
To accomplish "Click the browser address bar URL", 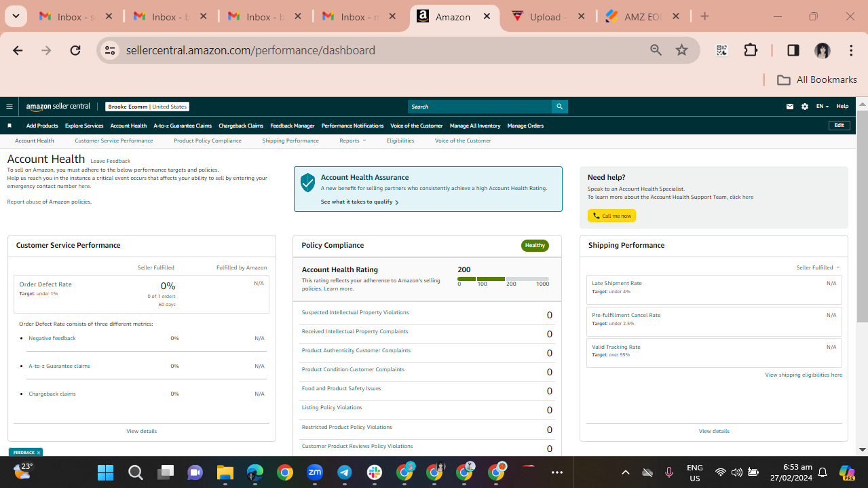I will 250,50.
